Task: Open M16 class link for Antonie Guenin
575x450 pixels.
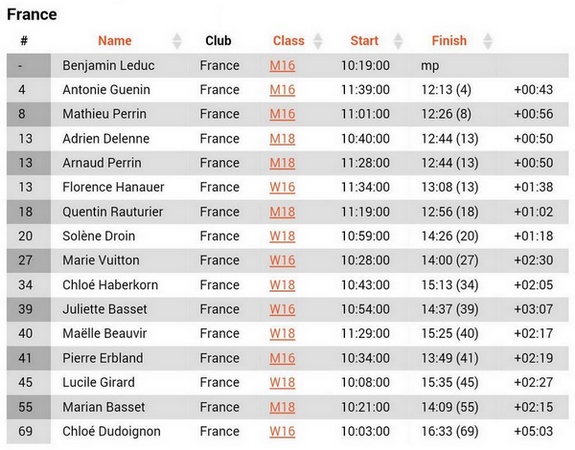Action: tap(282, 90)
